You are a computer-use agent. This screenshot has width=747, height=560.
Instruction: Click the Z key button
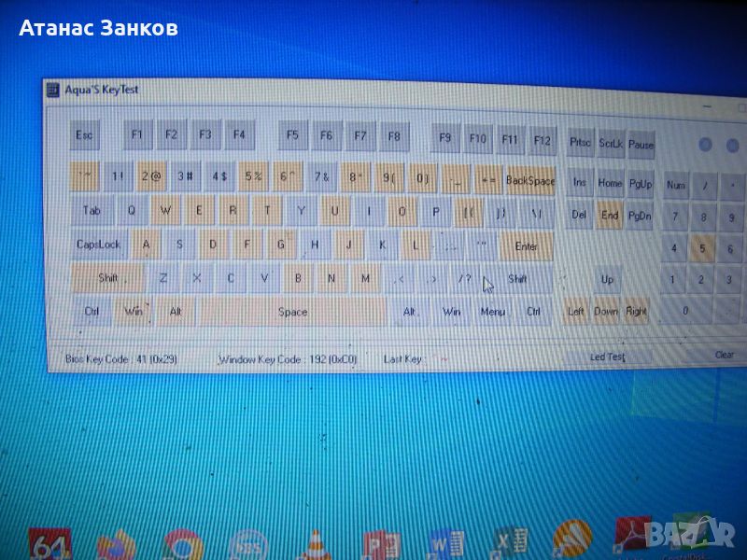162,278
